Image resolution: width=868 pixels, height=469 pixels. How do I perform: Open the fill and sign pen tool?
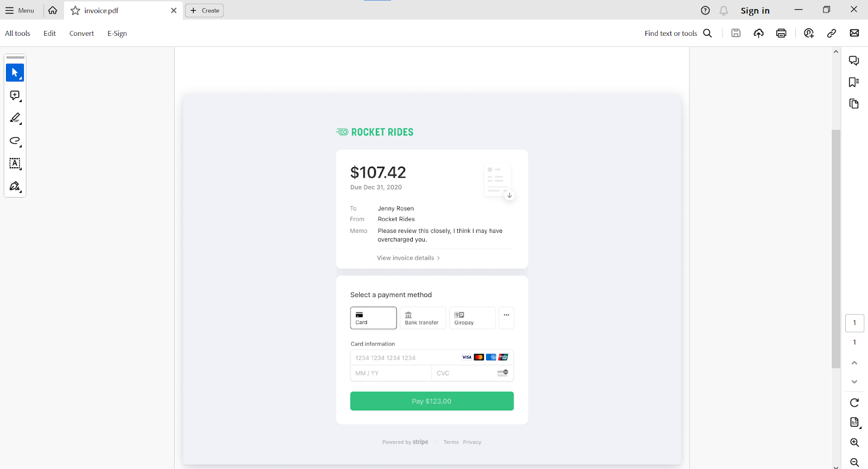15,186
